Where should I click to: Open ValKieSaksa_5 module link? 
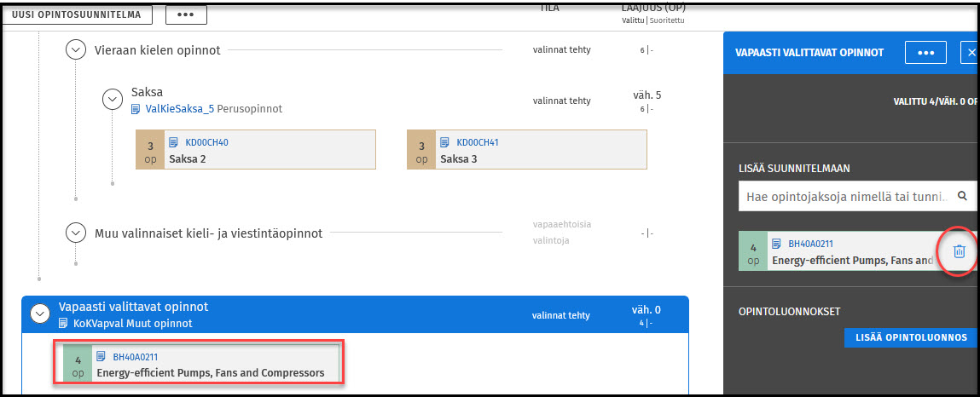179,109
